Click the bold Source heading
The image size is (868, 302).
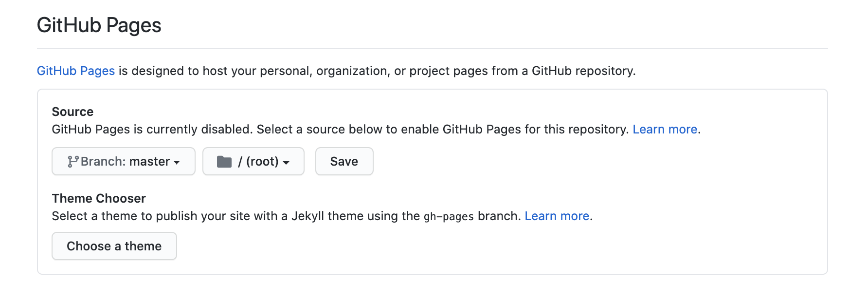72,112
